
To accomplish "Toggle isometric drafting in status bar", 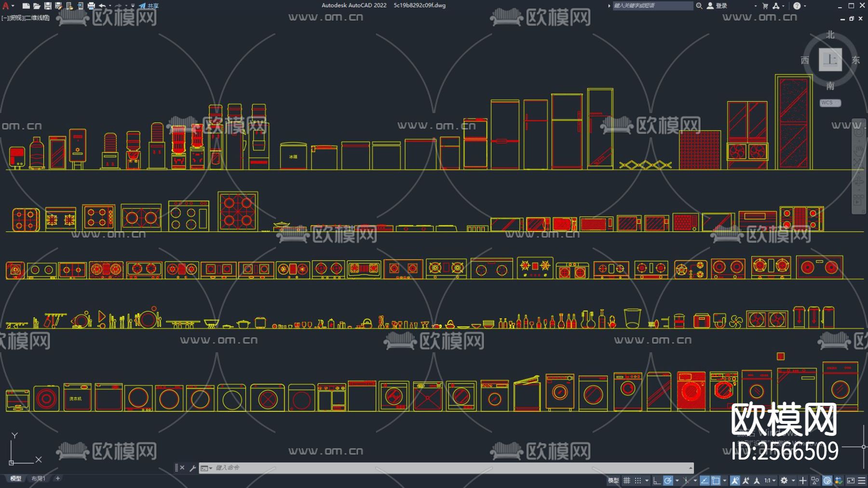I will tap(686, 480).
